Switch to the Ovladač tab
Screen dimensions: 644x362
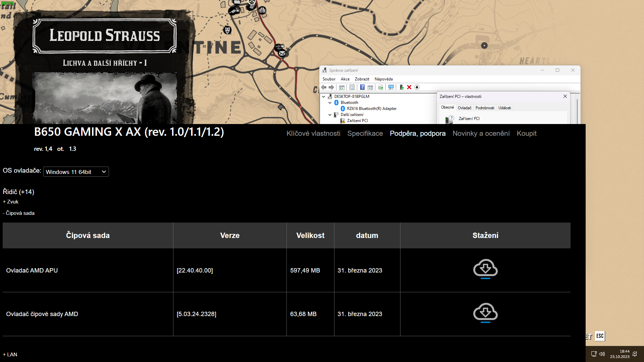tap(465, 108)
